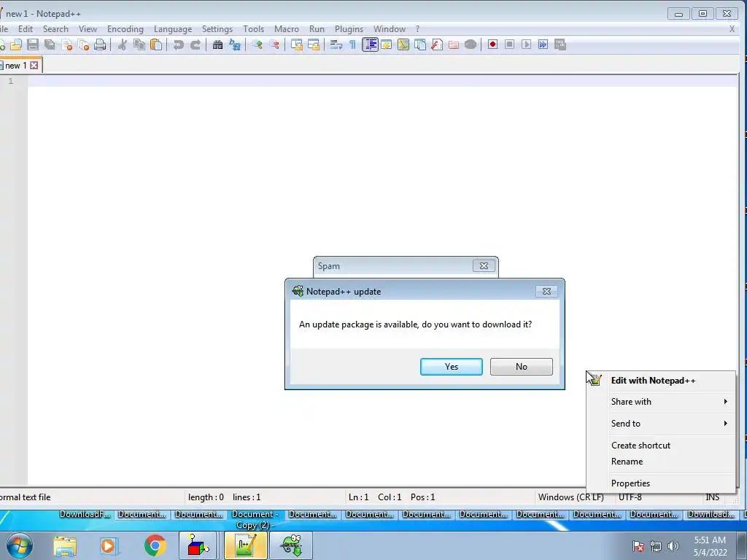Toggle the Function List toolbar icon
The height and width of the screenshot is (560, 747).
[437, 44]
